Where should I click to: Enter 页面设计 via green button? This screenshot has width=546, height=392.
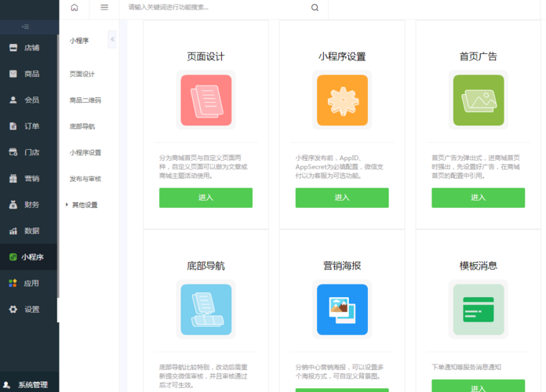coord(206,198)
